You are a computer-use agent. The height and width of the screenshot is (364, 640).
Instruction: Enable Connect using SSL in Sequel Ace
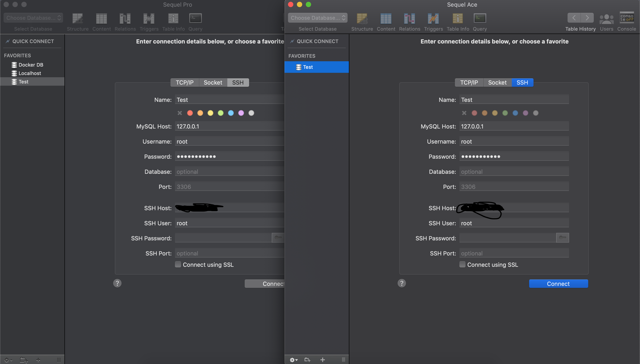pos(462,264)
